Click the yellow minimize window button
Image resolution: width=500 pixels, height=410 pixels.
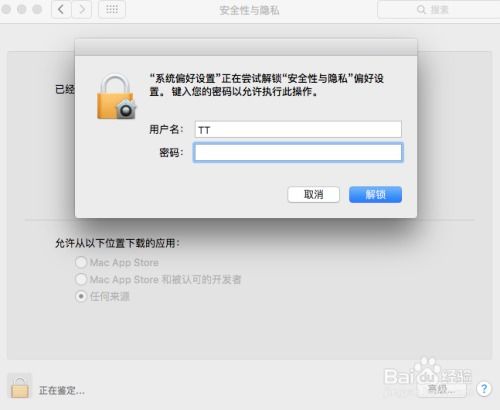coord(22,9)
